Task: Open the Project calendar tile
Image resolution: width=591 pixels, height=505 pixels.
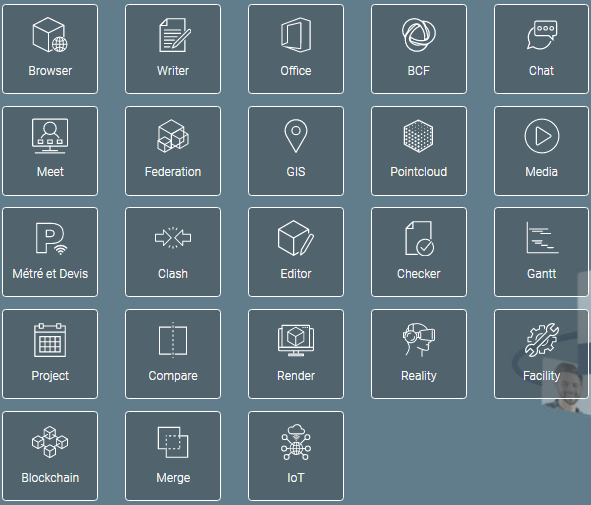Action: 50,354
